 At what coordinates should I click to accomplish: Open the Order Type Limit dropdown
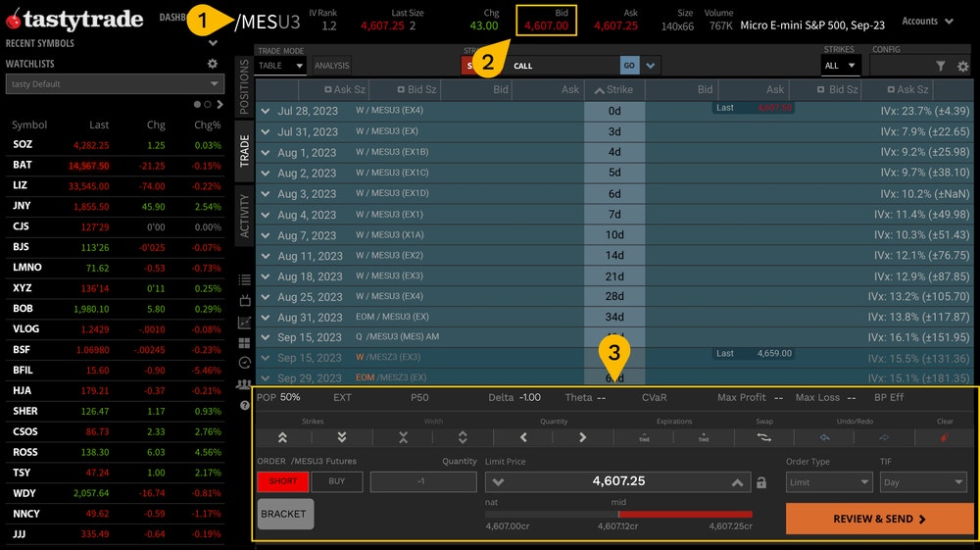pos(829,482)
